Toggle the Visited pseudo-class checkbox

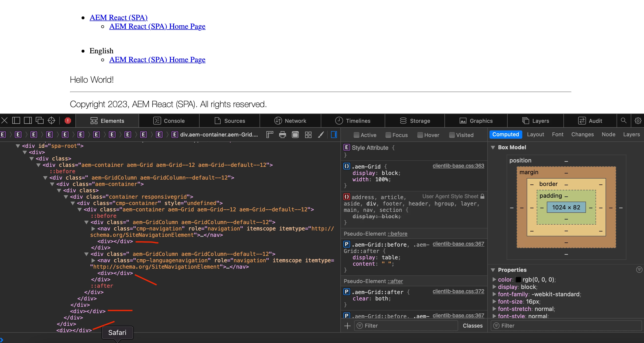coord(452,135)
